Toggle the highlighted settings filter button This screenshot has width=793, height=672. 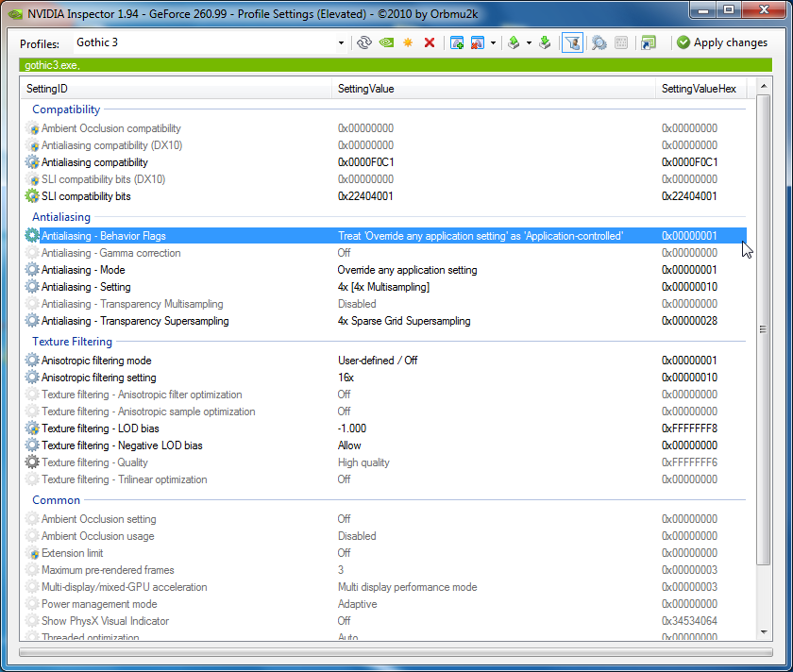tap(571, 42)
